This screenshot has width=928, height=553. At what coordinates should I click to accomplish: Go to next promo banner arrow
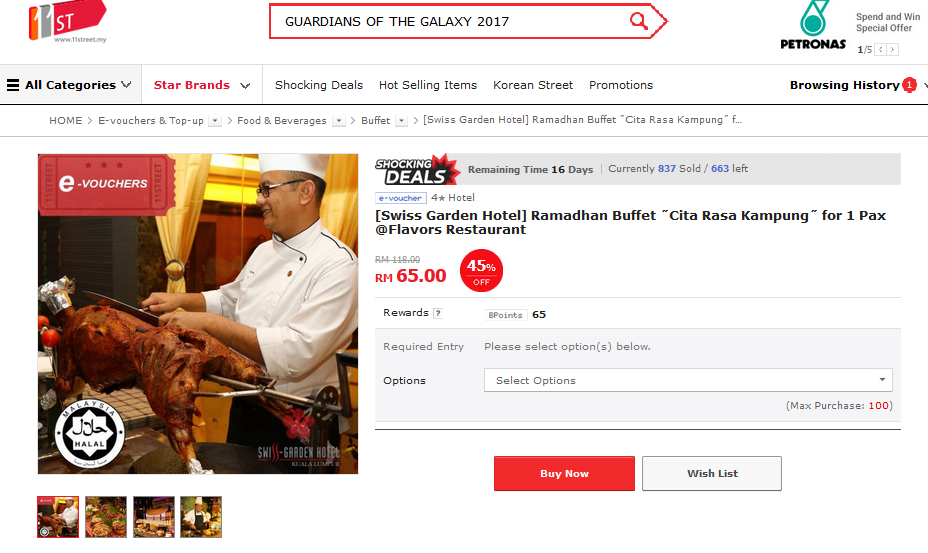pos(892,50)
